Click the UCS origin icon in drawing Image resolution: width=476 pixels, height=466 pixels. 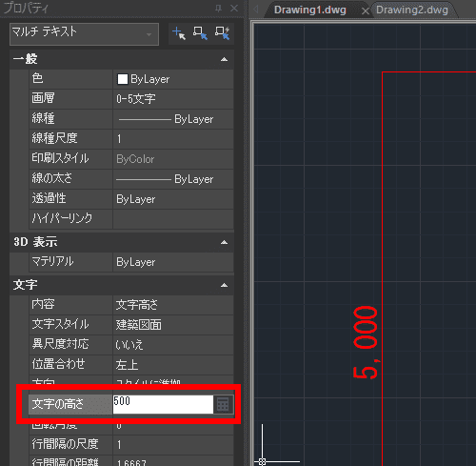coord(262,461)
